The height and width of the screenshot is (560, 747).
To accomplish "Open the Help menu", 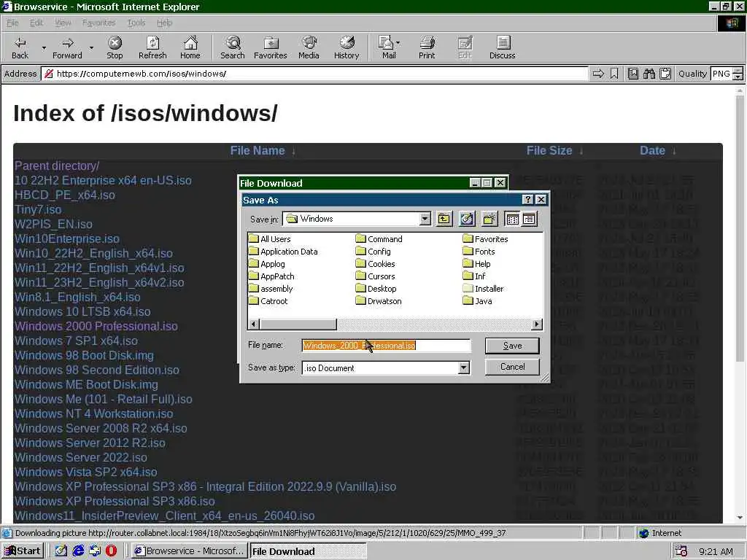I will pyautogui.click(x=164, y=23).
